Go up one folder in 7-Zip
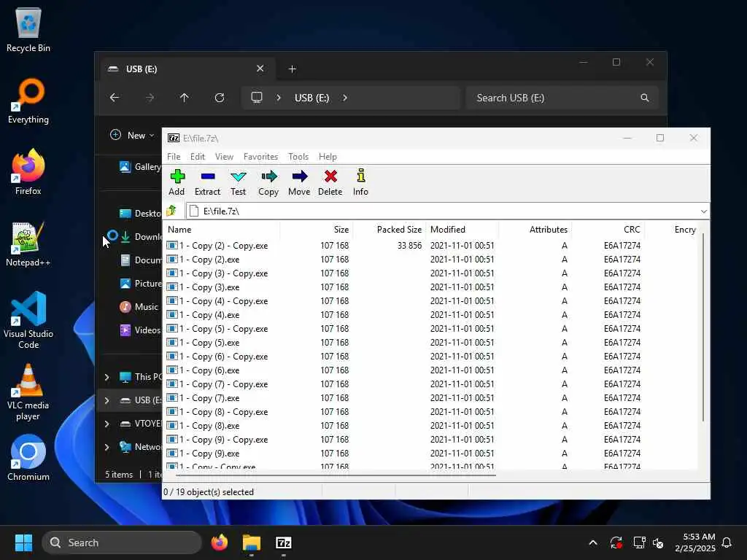Image resolution: width=747 pixels, height=560 pixels. [x=171, y=211]
